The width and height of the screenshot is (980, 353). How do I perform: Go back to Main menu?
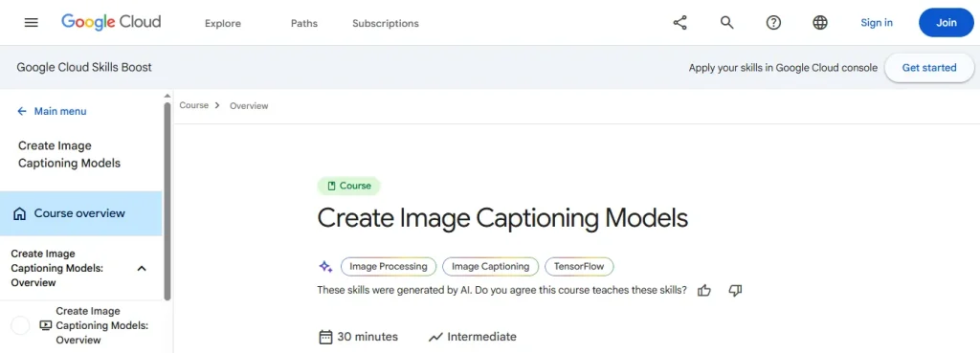point(60,111)
